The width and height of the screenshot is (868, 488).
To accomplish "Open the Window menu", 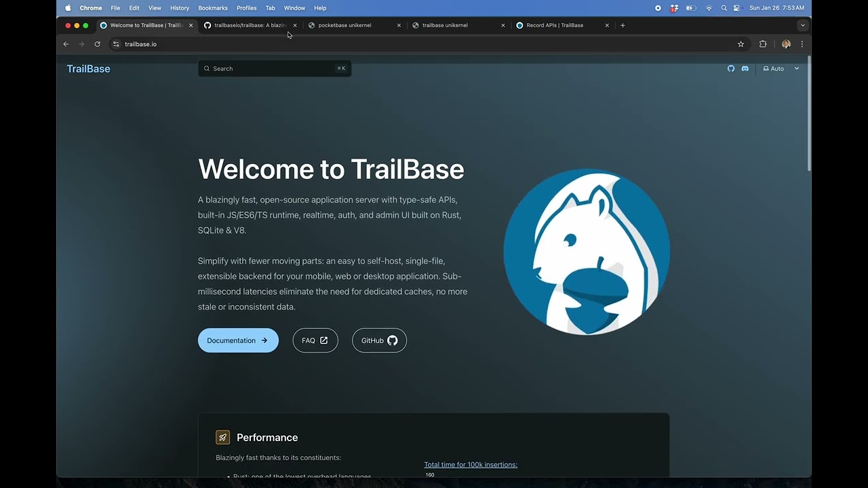I will [294, 8].
